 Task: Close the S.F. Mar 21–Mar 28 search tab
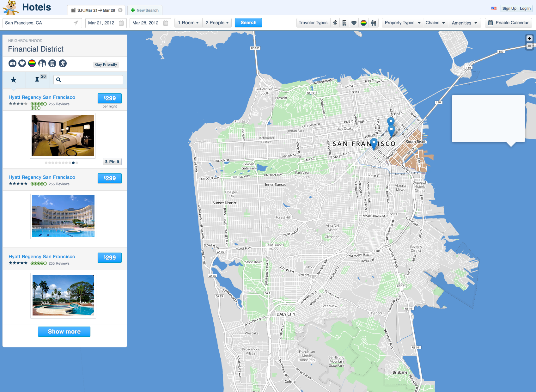coord(120,10)
